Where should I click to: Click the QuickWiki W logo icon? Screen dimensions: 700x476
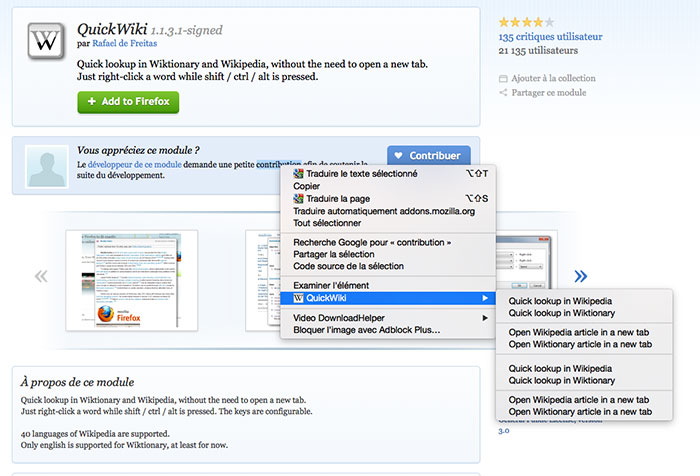(46, 41)
